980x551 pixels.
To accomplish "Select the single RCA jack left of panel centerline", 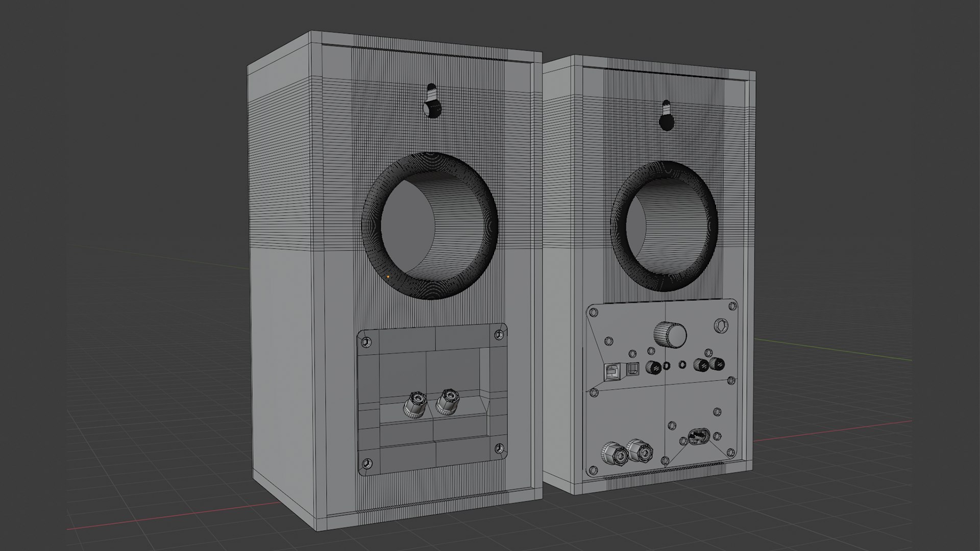I will (653, 367).
